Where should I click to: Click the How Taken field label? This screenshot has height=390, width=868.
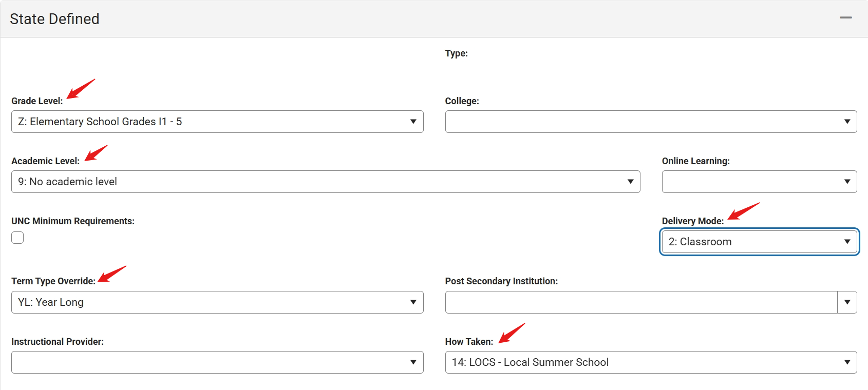[x=468, y=342]
